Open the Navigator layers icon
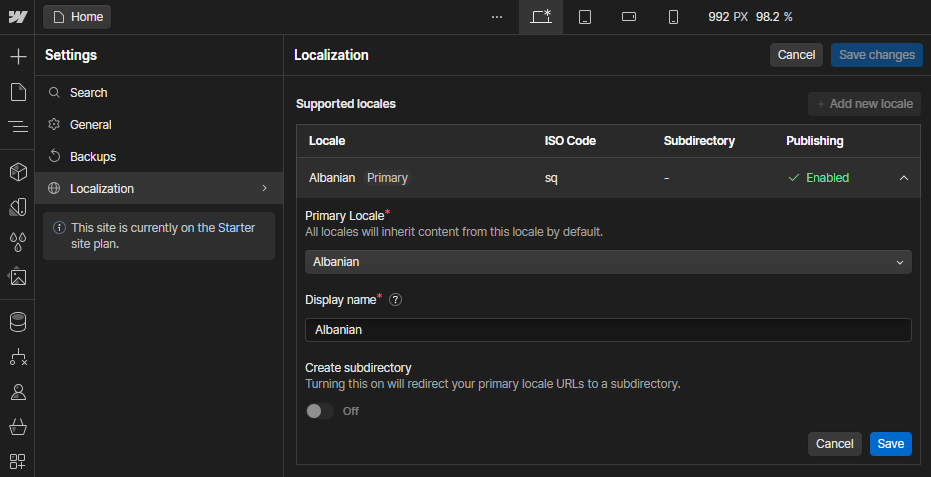 point(17,127)
